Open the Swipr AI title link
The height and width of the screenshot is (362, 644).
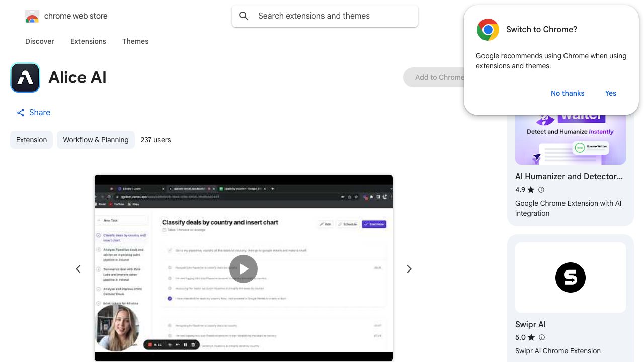click(x=530, y=324)
